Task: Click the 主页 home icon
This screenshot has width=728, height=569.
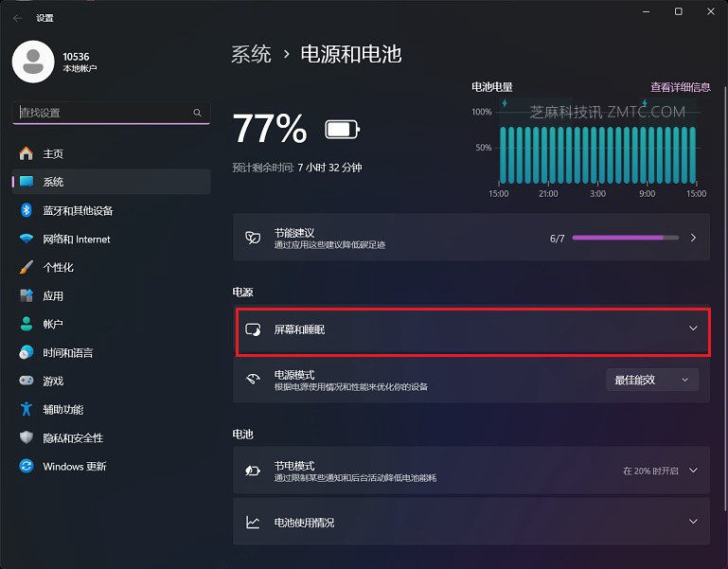Action: [x=27, y=153]
